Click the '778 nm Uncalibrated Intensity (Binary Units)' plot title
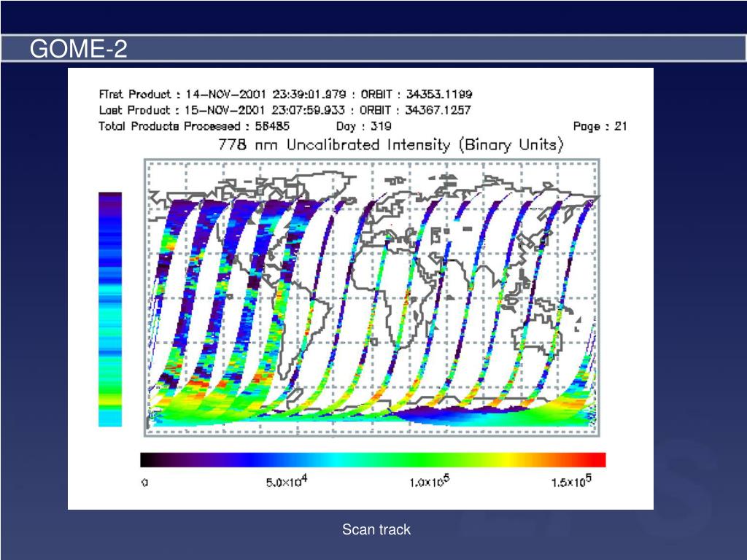The image size is (747, 560). pyautogui.click(x=391, y=144)
